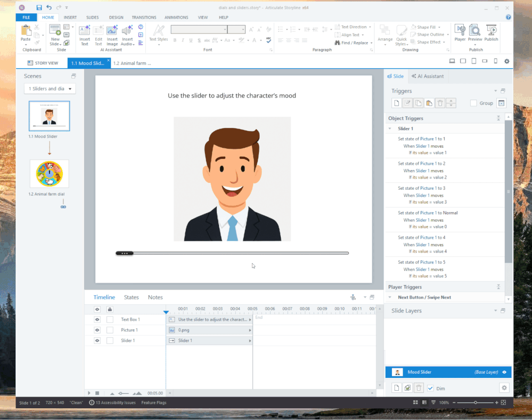This screenshot has width=532, height=420.
Task: Open the 13 Accessibility Issues report
Action: coord(112,403)
